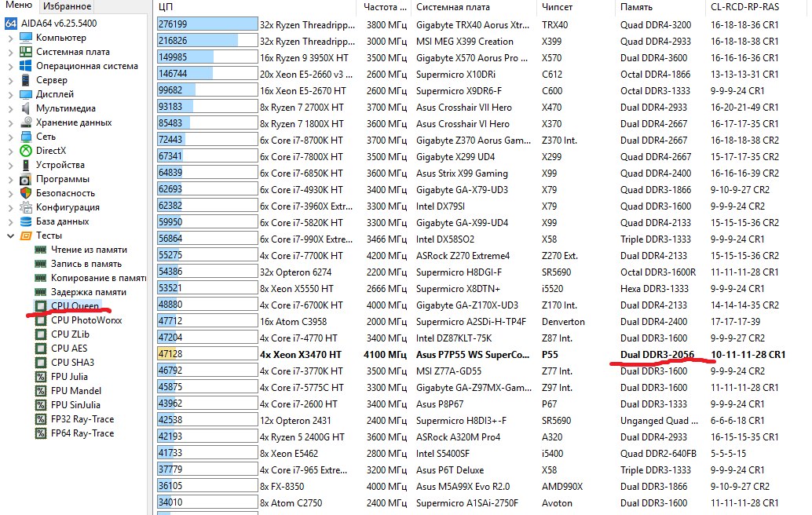Click the Asus P7P55 WS SuperCo... cell
This screenshot has width=812, height=515.
[473, 355]
